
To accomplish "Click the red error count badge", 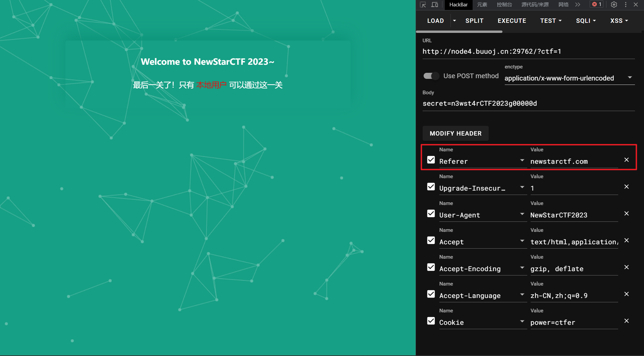I will [x=597, y=4].
